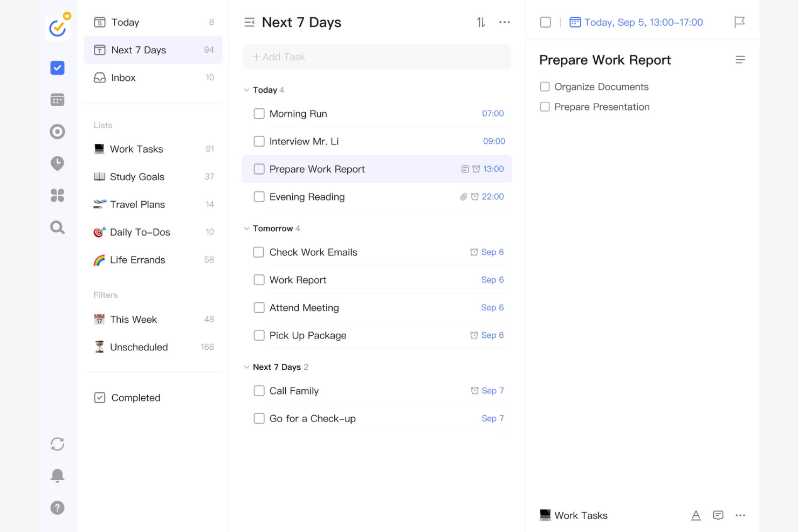This screenshot has height=532, width=798.
Task: Open the Focus/Pomodoro view
Action: coord(57,131)
